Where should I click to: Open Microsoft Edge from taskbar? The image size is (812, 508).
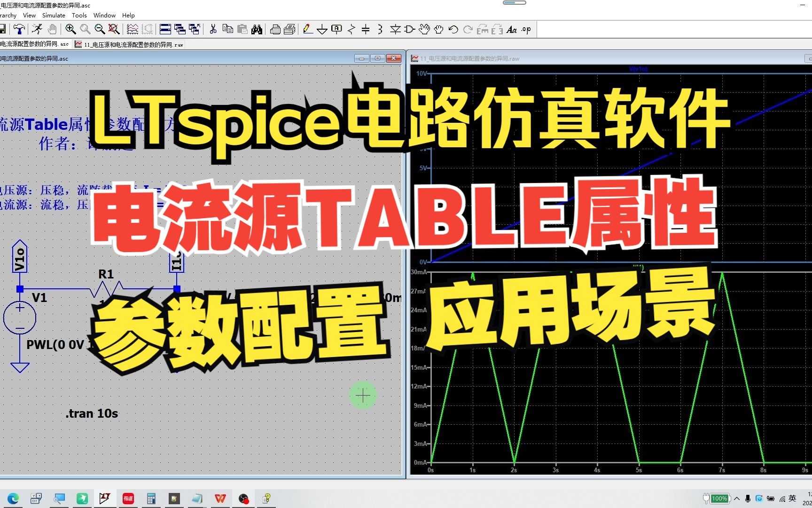(x=13, y=499)
